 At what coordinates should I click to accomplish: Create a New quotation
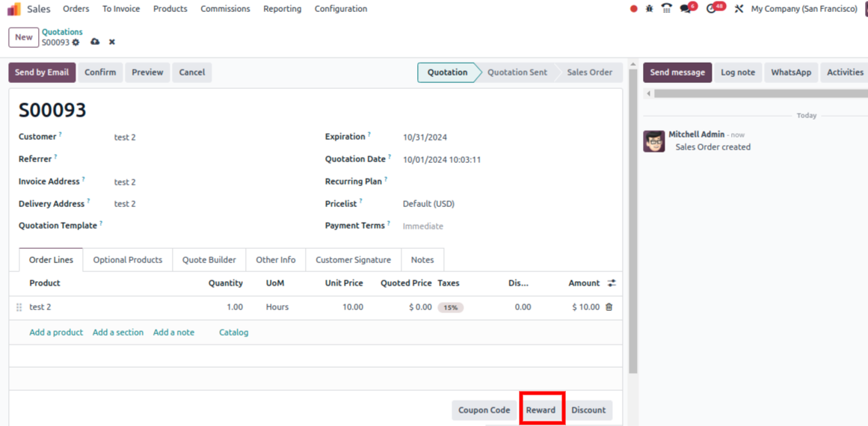24,37
